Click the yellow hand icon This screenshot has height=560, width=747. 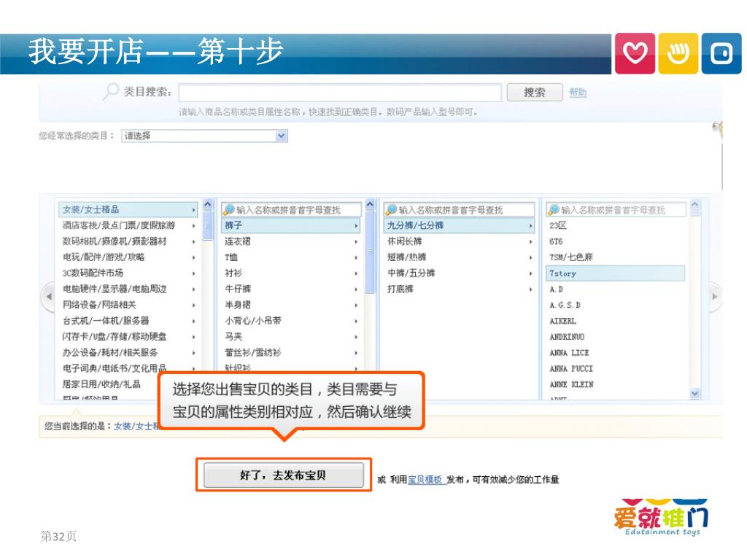coord(678,53)
